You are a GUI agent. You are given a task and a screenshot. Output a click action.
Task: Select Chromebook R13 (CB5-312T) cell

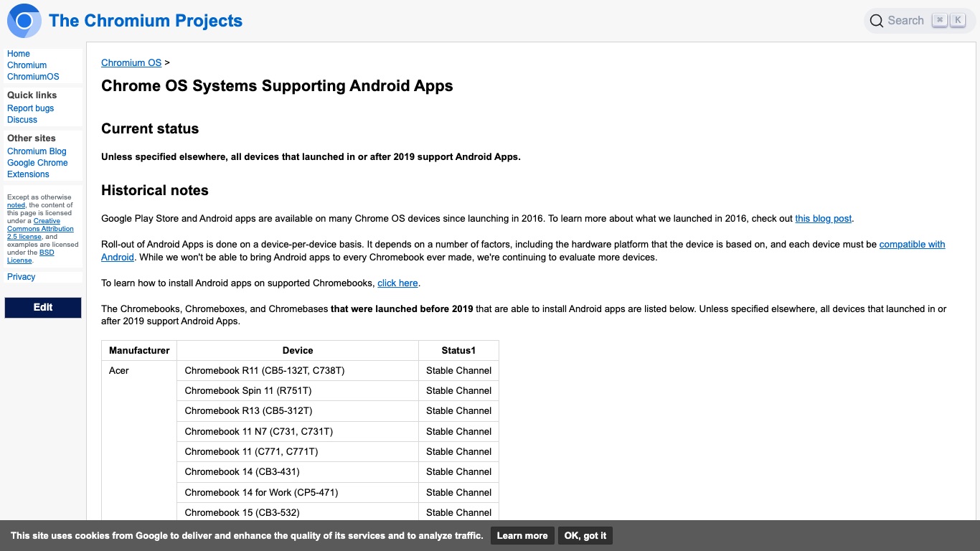click(298, 411)
